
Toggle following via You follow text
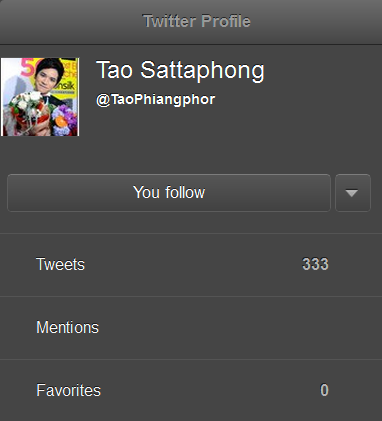click(x=169, y=192)
